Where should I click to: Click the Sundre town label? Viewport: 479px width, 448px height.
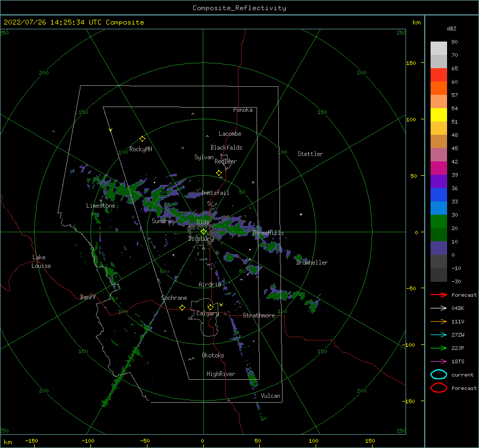(x=161, y=221)
